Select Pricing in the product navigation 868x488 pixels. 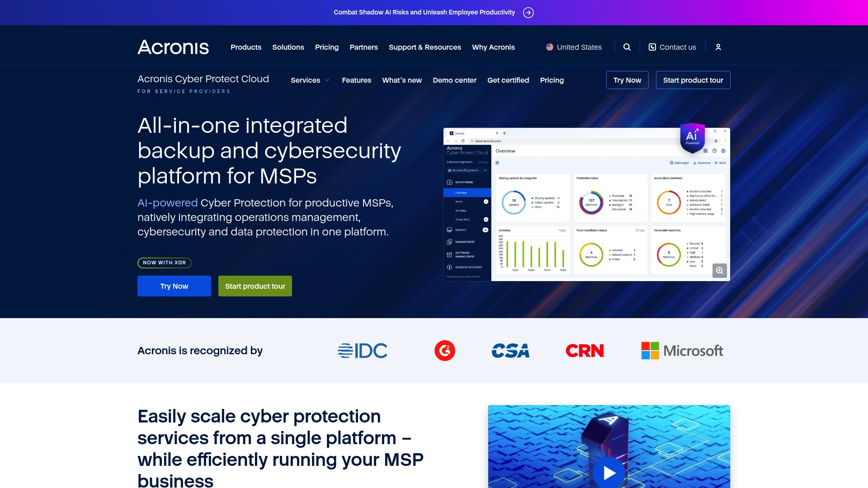pyautogui.click(x=552, y=80)
